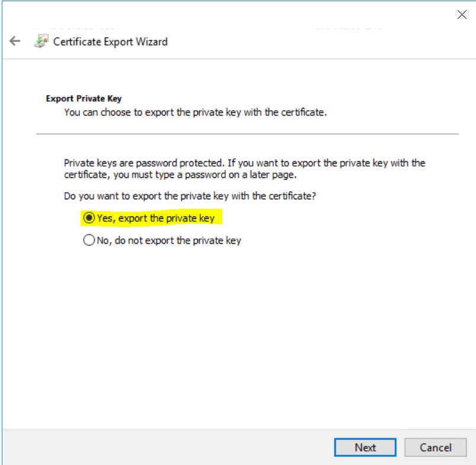The width and height of the screenshot is (476, 465).
Task: Click 'You can choose to export' description
Action: coord(196,112)
